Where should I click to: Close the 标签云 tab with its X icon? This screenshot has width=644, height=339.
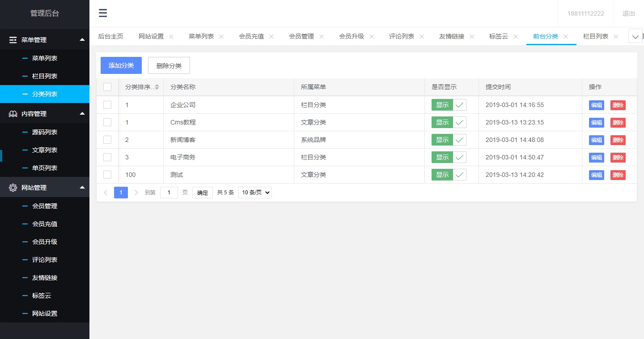[516, 36]
